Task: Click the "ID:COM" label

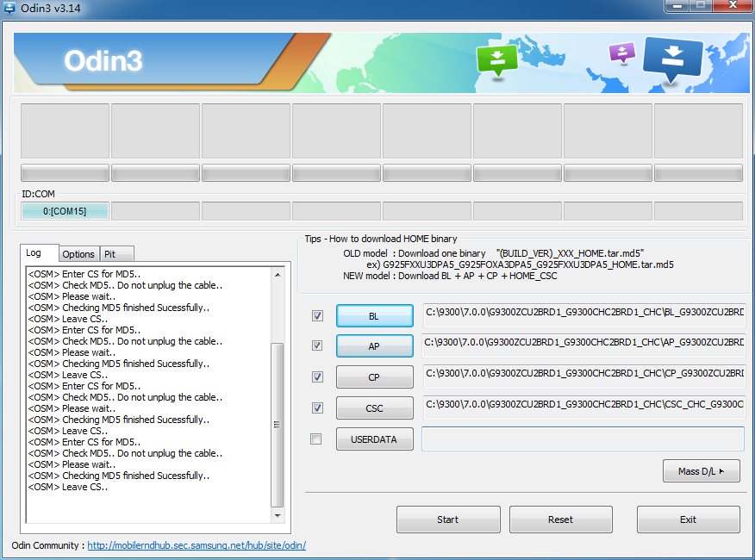Action: [39, 194]
